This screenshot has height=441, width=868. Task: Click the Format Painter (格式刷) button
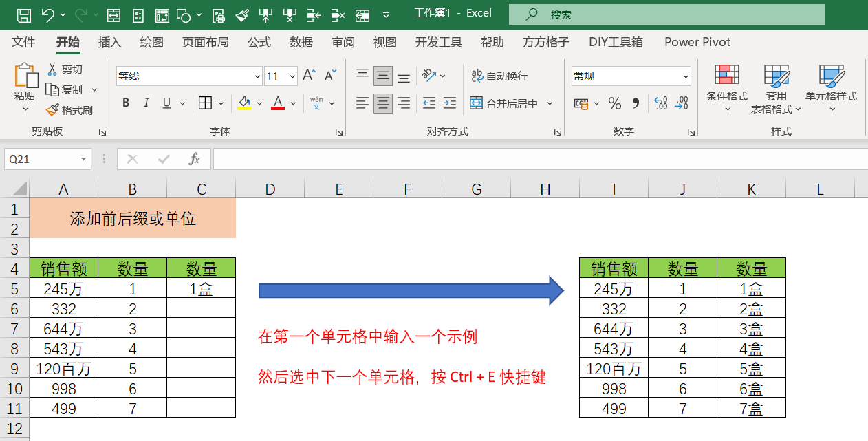coord(69,109)
